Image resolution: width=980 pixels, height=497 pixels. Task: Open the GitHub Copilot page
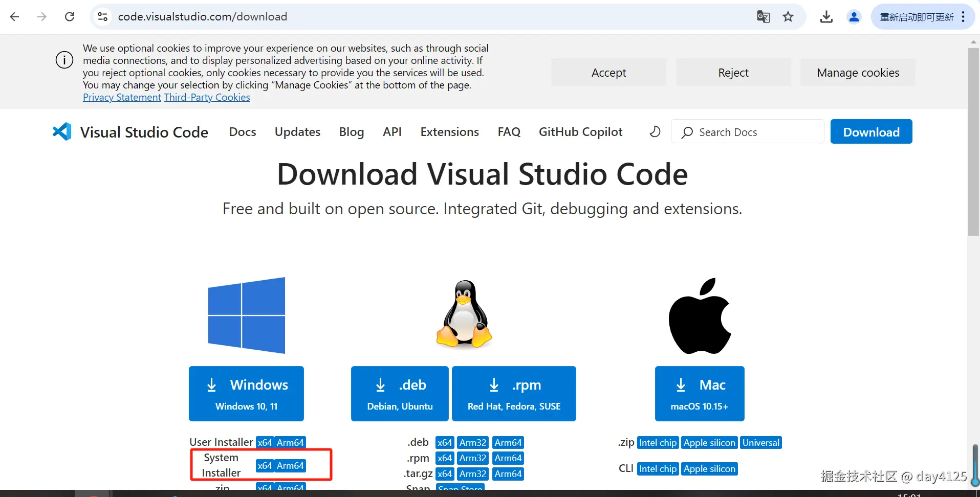tap(580, 132)
